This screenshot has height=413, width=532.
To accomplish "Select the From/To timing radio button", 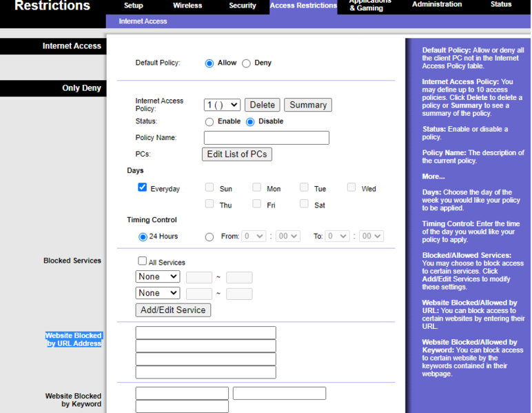I will (x=209, y=237).
